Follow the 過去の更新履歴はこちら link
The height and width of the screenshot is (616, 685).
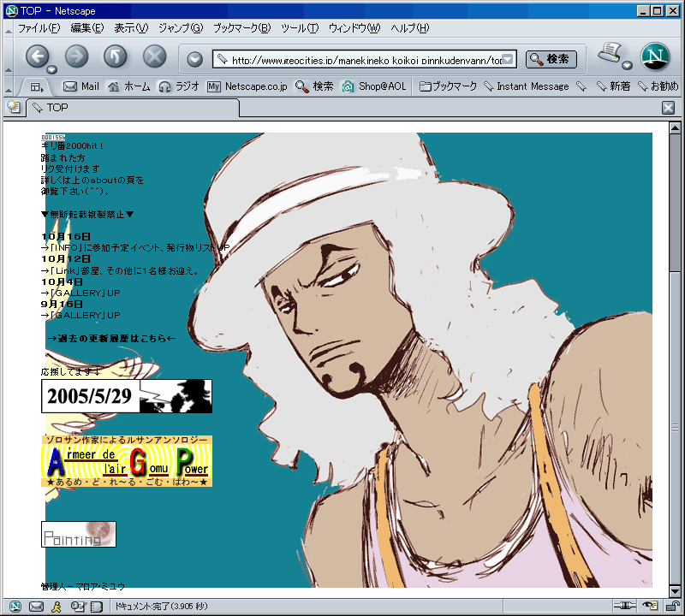pyautogui.click(x=111, y=338)
